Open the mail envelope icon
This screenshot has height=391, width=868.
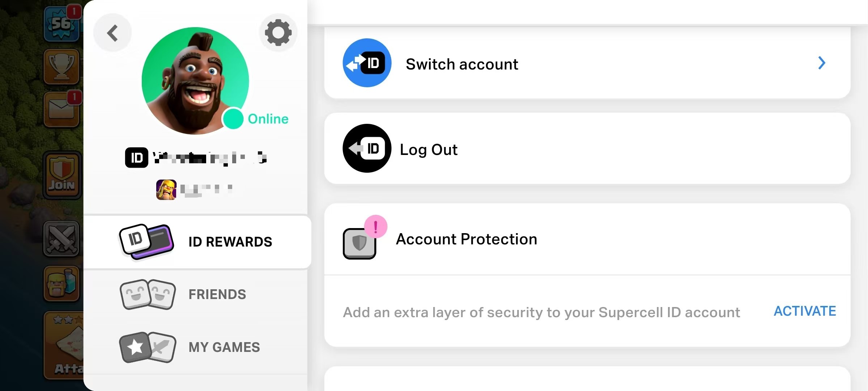61,109
